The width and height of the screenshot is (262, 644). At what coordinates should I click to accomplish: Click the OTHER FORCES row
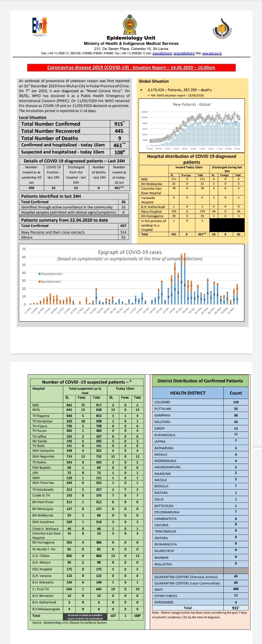coord(200,596)
